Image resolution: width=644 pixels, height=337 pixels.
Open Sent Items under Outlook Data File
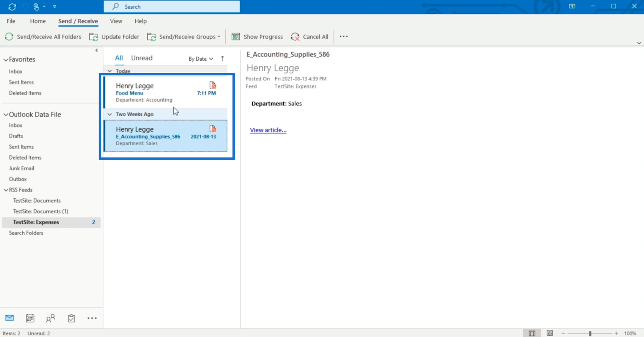click(21, 147)
